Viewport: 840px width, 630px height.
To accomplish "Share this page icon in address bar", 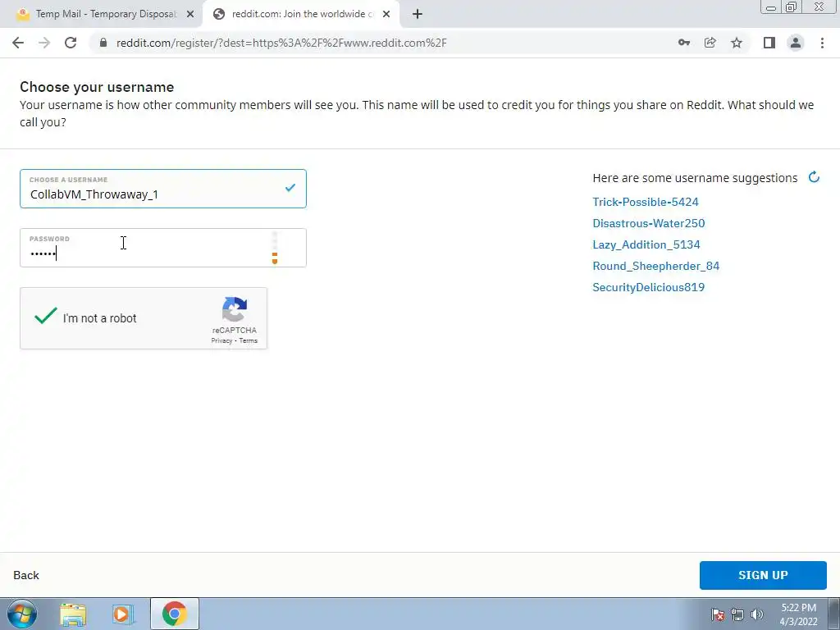I will click(710, 43).
